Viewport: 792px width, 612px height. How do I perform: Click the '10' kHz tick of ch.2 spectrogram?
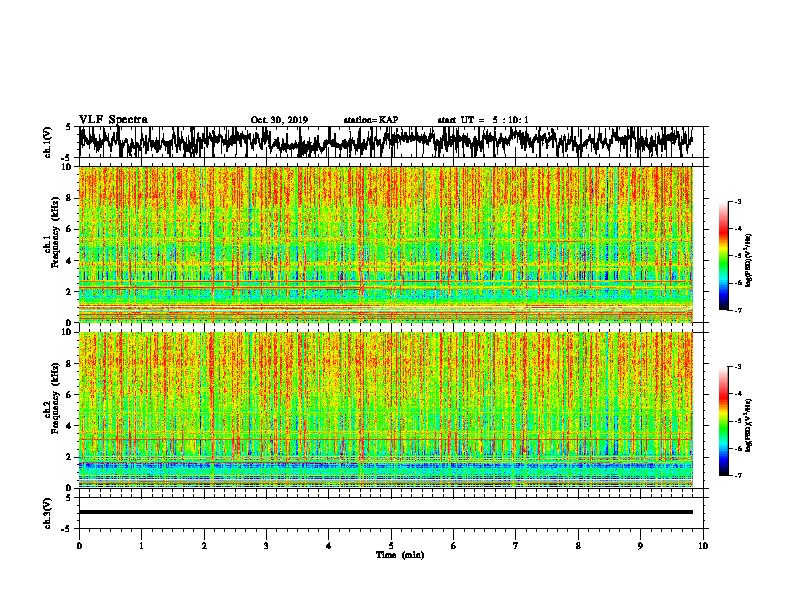68,332
